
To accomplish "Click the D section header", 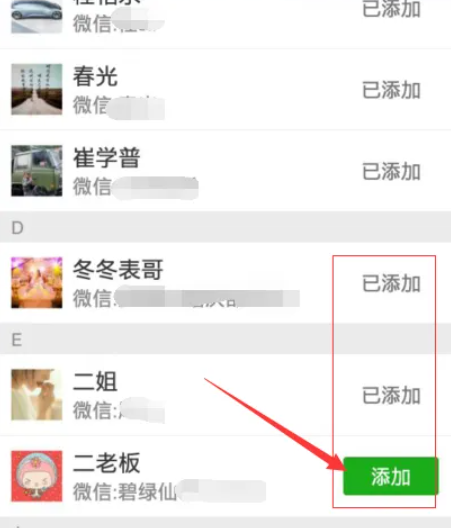I will pos(225,227).
